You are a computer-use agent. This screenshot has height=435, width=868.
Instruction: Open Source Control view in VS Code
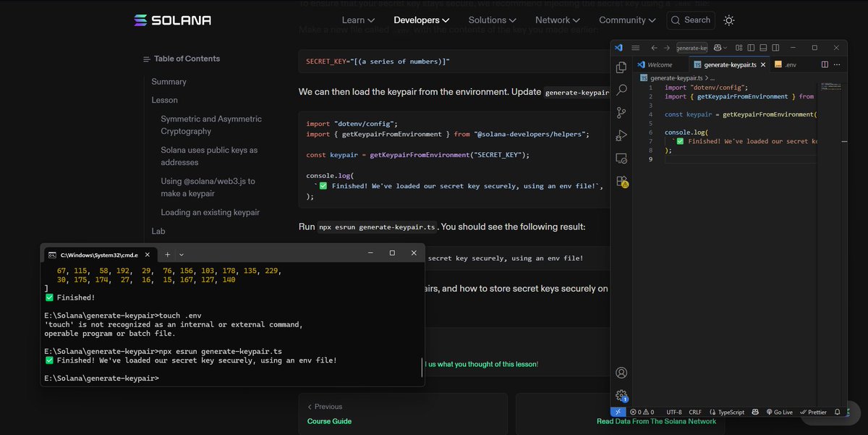pyautogui.click(x=621, y=112)
